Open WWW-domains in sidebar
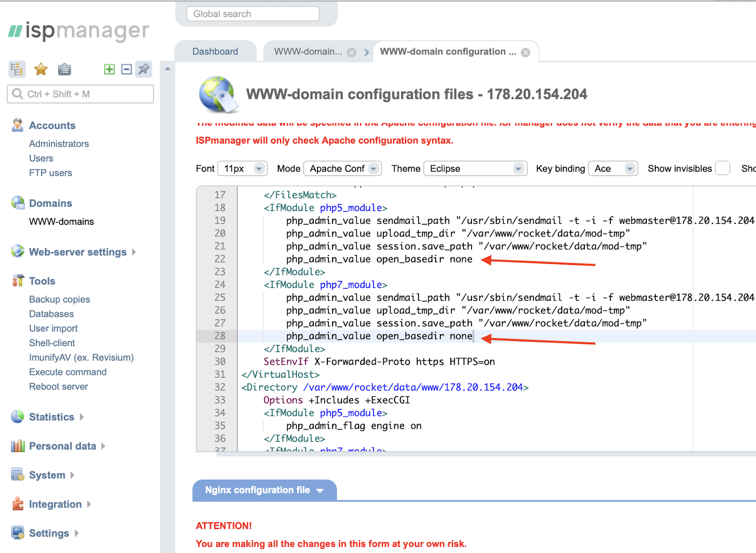 [x=61, y=221]
